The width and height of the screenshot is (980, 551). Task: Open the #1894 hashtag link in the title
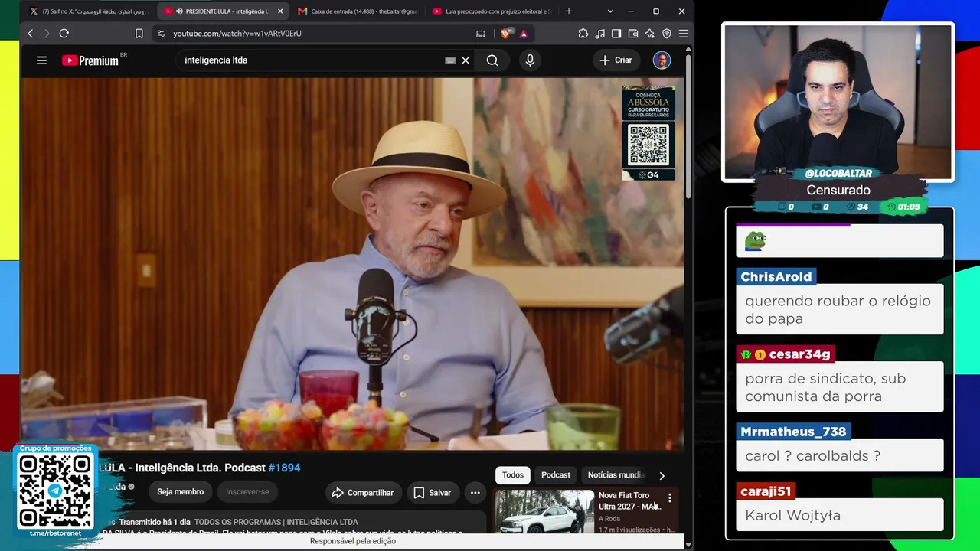coord(284,468)
